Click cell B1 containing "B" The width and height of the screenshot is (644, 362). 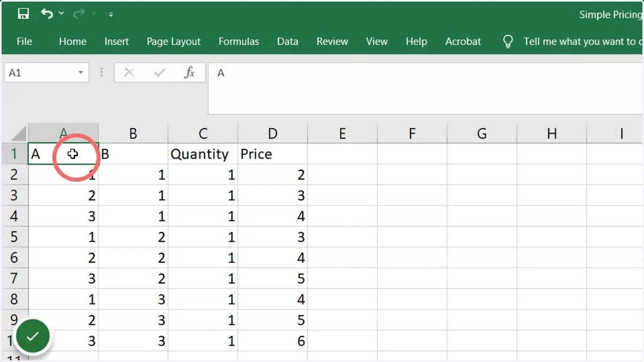[133, 154]
